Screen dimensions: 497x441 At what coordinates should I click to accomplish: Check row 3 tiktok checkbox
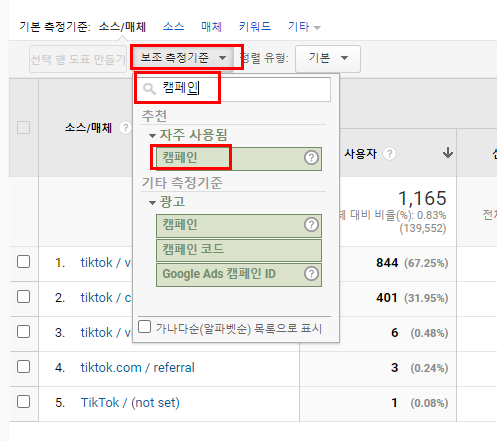pyautogui.click(x=23, y=332)
